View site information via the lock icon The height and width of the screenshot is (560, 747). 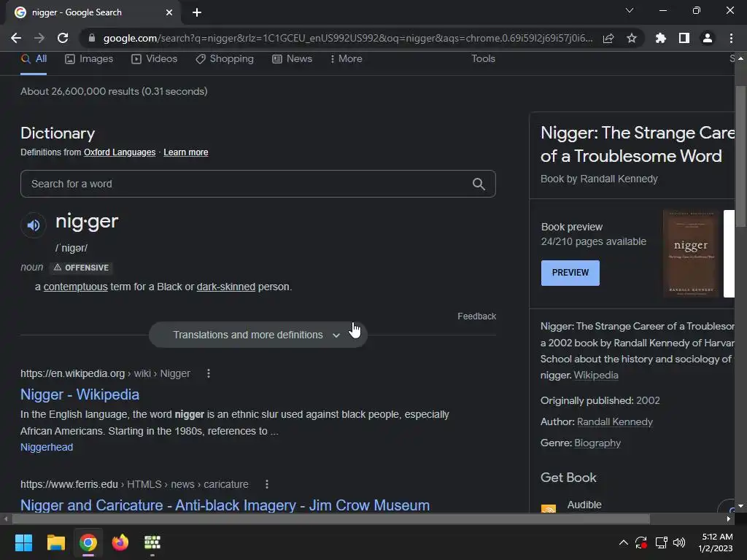pyautogui.click(x=92, y=38)
